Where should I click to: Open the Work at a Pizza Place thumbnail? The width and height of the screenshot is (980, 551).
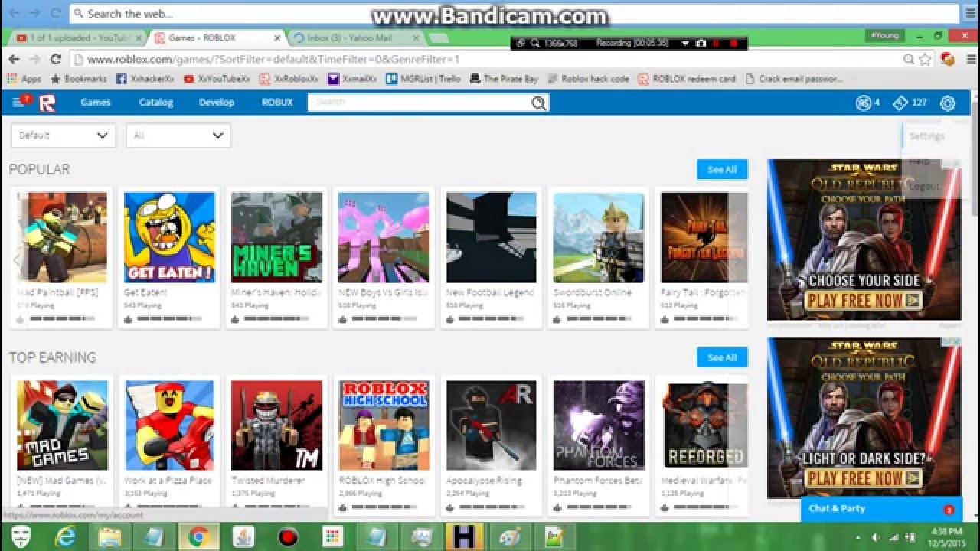click(169, 425)
